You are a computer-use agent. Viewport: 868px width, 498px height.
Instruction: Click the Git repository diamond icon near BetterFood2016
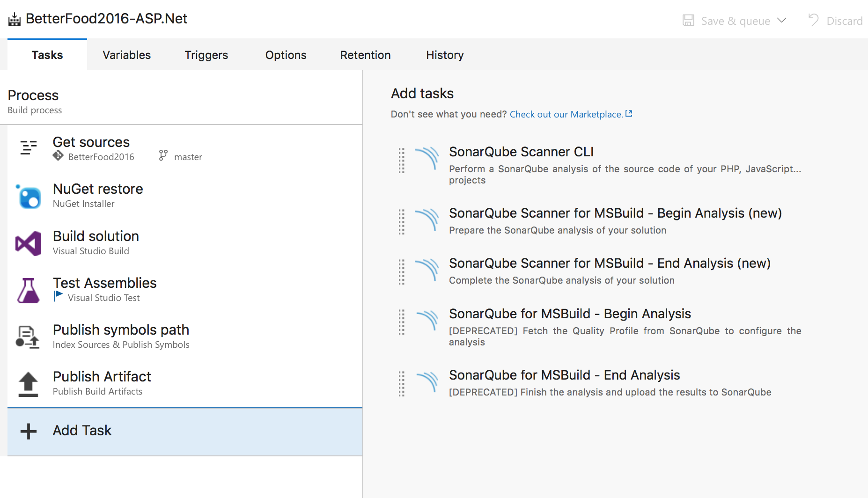(x=58, y=156)
